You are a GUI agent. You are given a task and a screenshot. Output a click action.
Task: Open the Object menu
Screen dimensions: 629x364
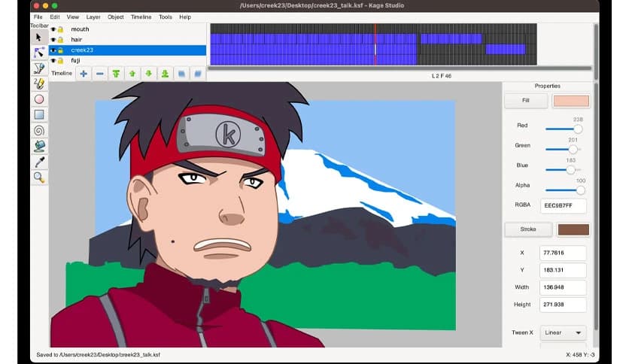point(116,17)
